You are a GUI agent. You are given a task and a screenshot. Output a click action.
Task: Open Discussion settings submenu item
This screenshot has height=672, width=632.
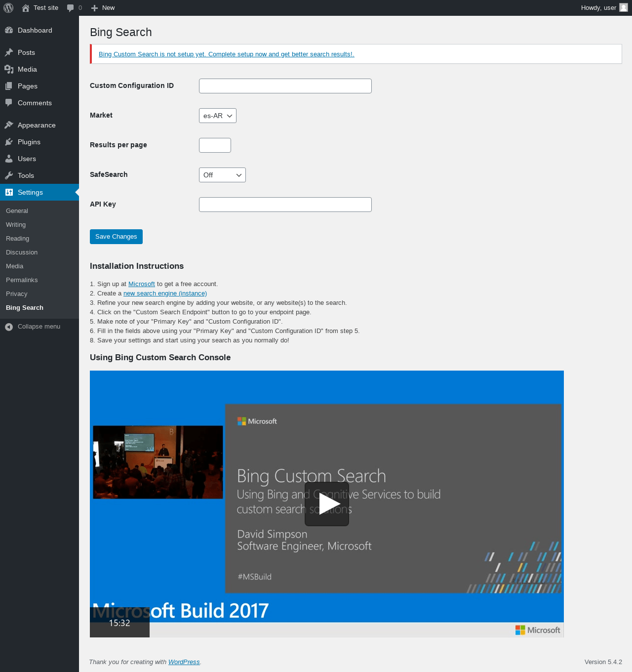click(x=22, y=252)
